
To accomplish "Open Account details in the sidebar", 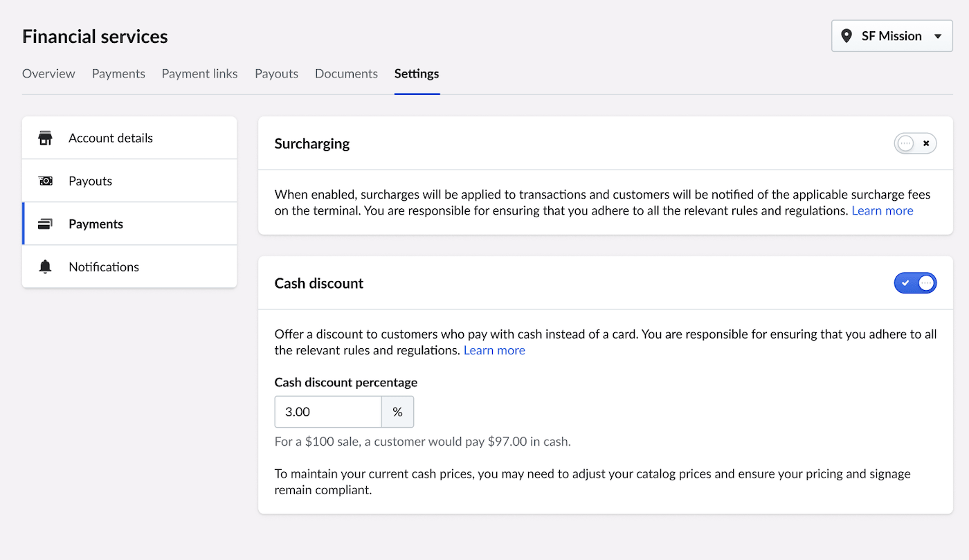I will [129, 138].
